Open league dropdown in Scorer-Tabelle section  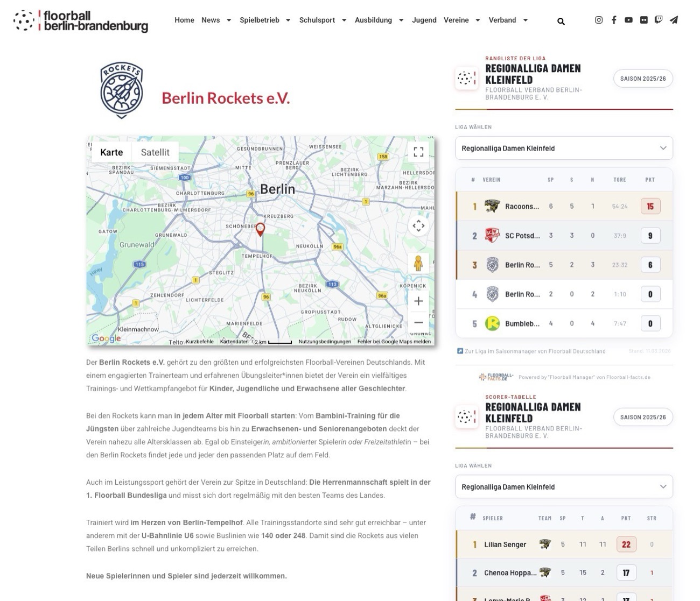click(564, 486)
